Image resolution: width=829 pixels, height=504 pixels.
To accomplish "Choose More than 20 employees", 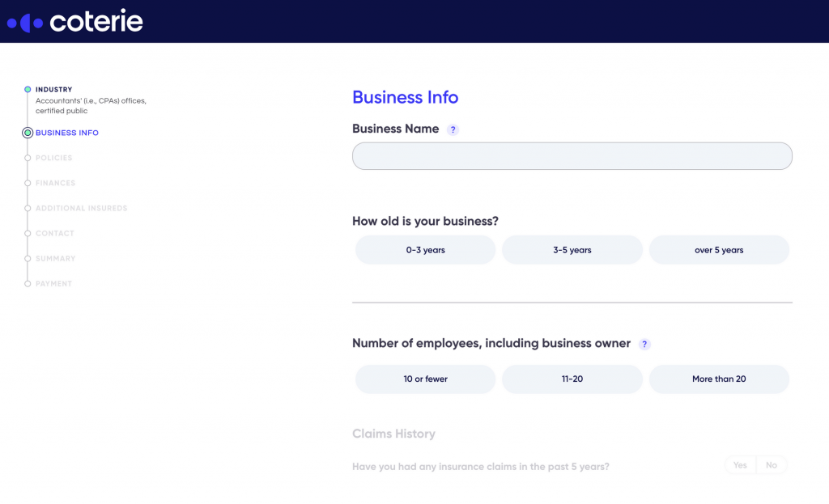I will click(x=719, y=379).
